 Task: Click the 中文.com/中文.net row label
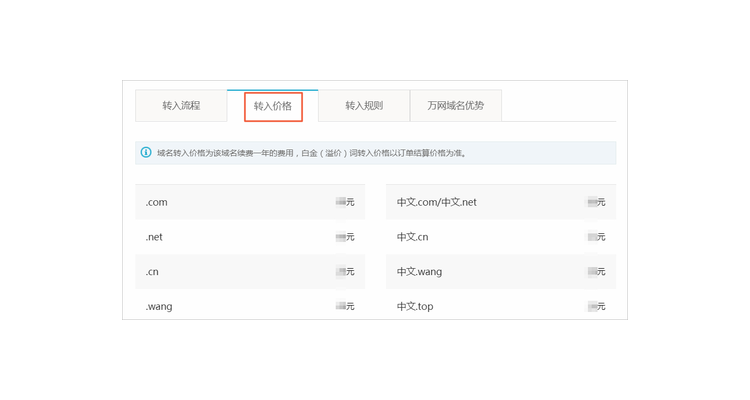(x=437, y=202)
